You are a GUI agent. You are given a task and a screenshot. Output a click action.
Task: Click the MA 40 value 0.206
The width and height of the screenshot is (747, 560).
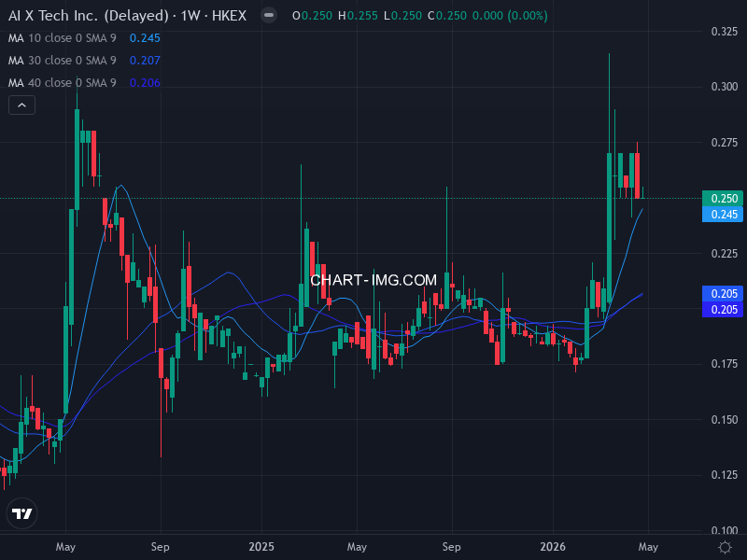point(145,83)
